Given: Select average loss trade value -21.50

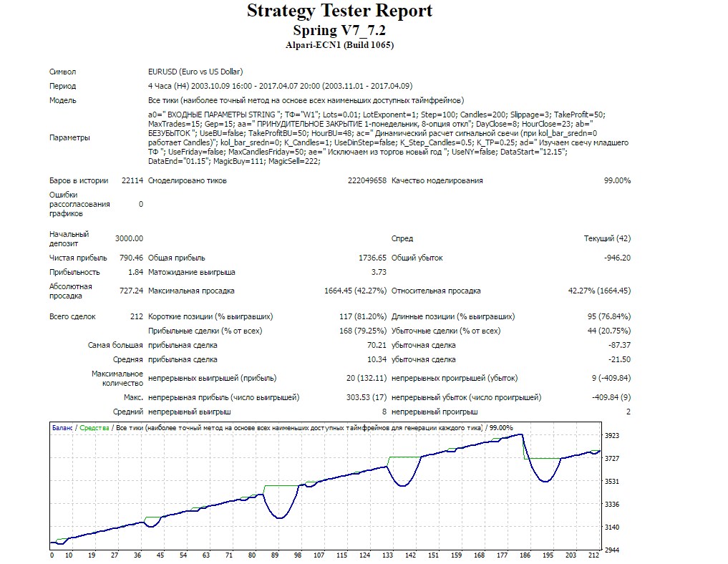Looking at the screenshot, I should pos(619,359).
